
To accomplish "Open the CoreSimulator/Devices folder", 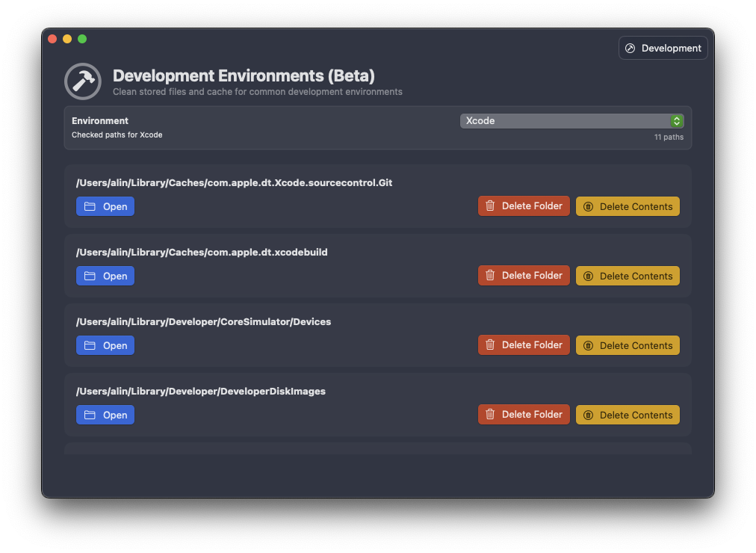I will (x=105, y=345).
